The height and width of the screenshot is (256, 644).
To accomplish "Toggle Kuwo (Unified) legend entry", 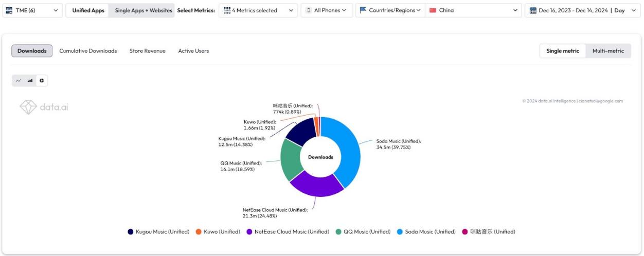I will tap(218, 232).
